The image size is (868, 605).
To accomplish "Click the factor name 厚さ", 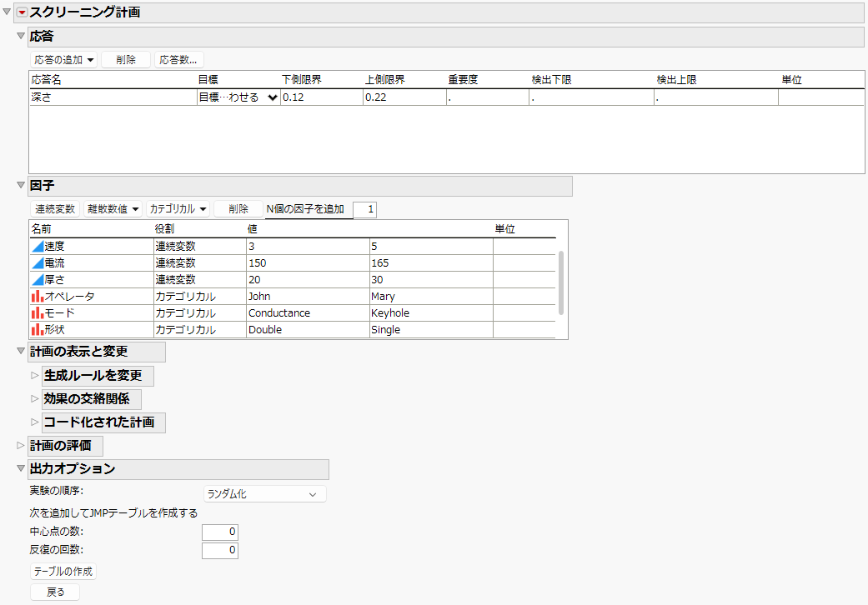I will [54, 280].
